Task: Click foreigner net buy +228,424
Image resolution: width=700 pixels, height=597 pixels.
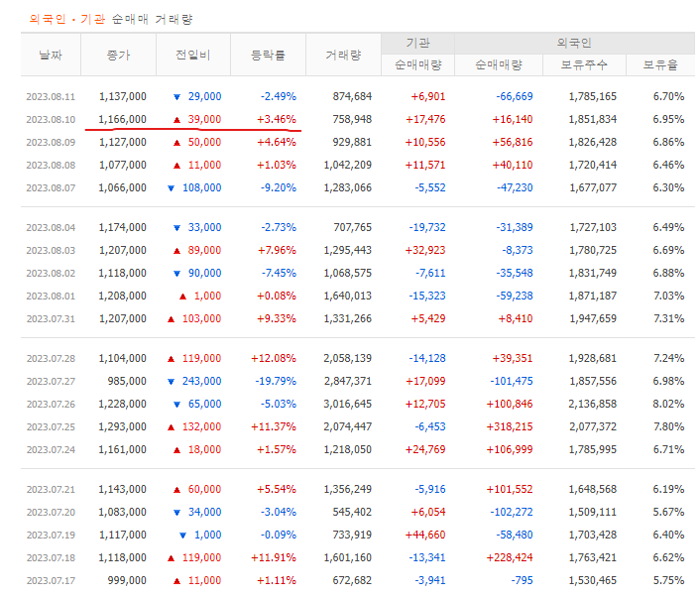Action: 510,557
